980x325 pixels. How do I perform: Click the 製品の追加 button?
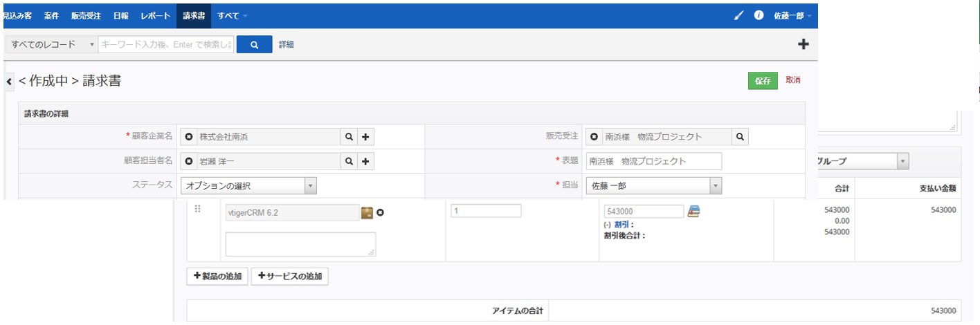[x=217, y=277]
